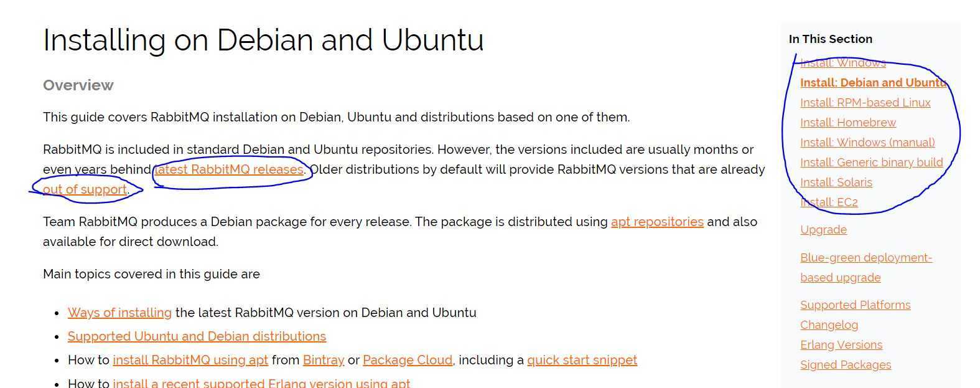Open Install: Generic binary build page

[872, 163]
